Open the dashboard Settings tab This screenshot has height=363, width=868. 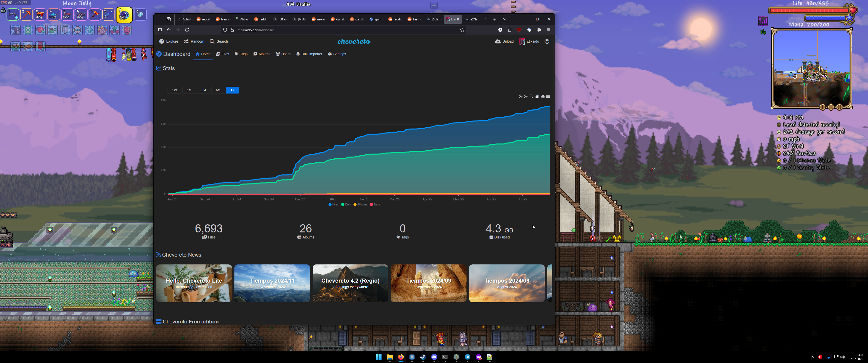337,54
